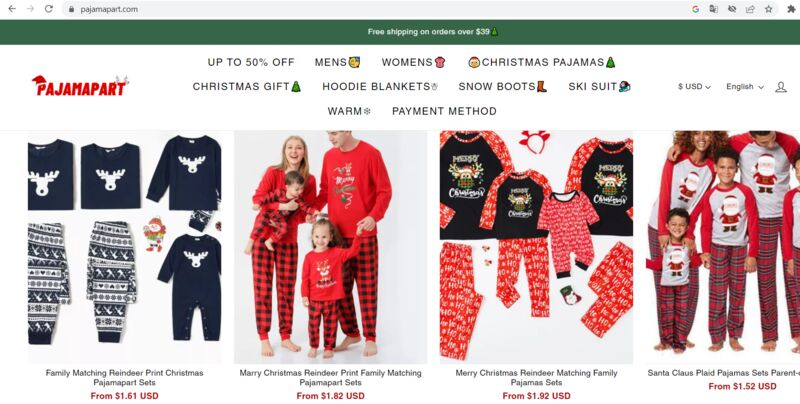Open the UP TO 50% OFF menu
The image size is (800, 404).
251,62
